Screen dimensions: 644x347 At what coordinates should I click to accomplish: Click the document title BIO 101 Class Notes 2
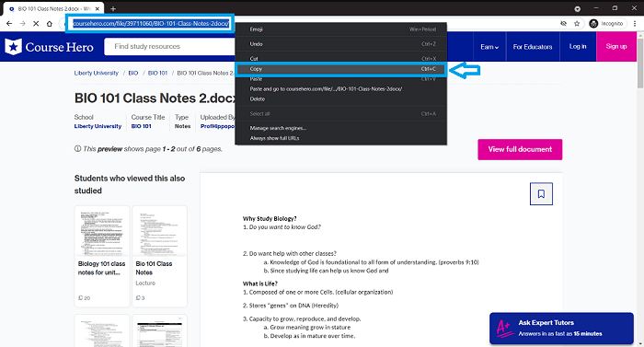click(155, 98)
